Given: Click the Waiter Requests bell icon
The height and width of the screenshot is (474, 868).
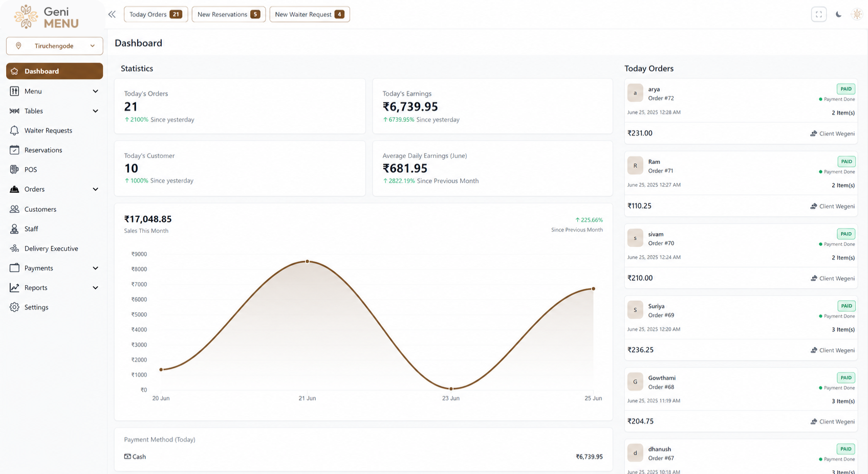Looking at the screenshot, I should pos(14,130).
